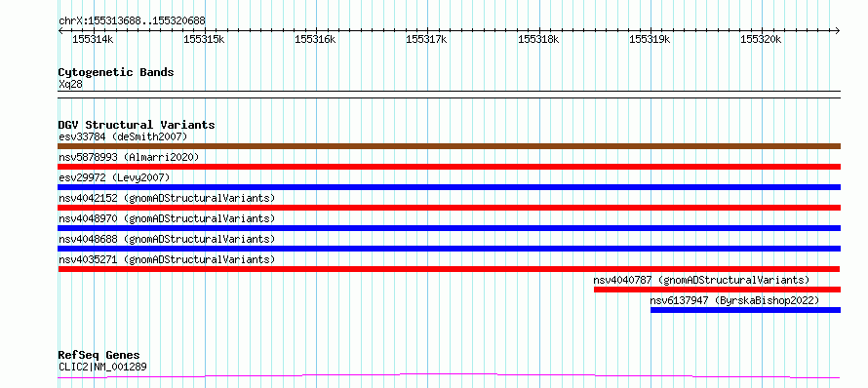The width and height of the screenshot is (868, 388).
Task: Click the 155317k ruler tick label
Action: click(427, 39)
